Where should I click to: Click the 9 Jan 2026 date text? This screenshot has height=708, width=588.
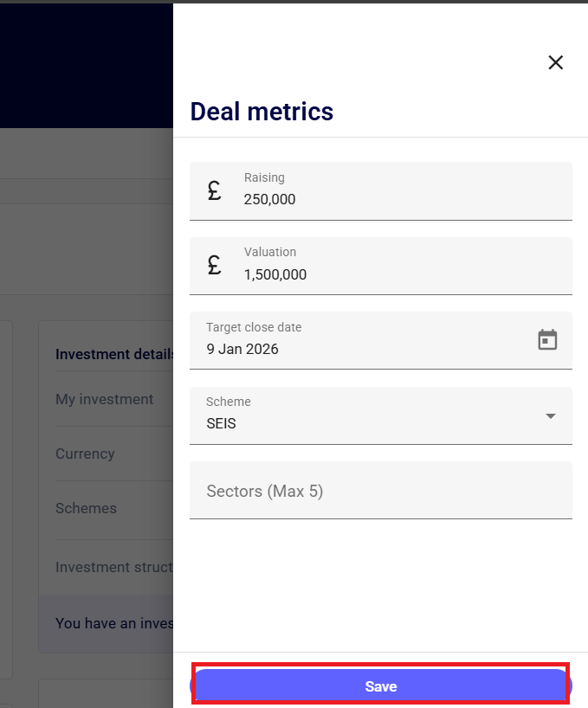click(x=242, y=349)
